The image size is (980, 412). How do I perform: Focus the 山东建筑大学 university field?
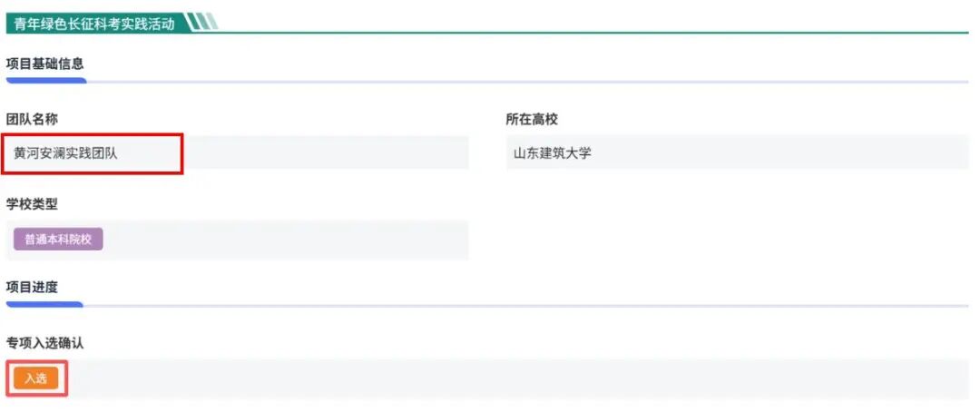tap(738, 152)
